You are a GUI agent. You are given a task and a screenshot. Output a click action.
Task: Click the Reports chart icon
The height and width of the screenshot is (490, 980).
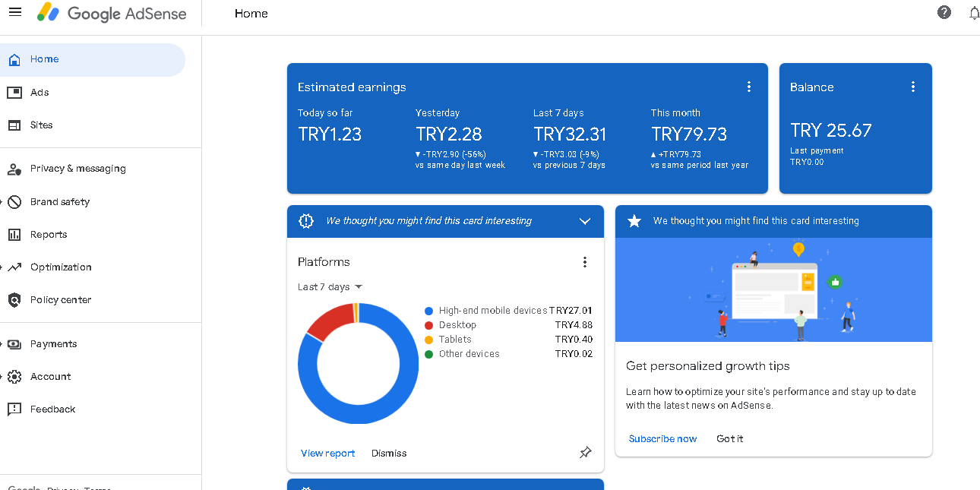point(14,235)
